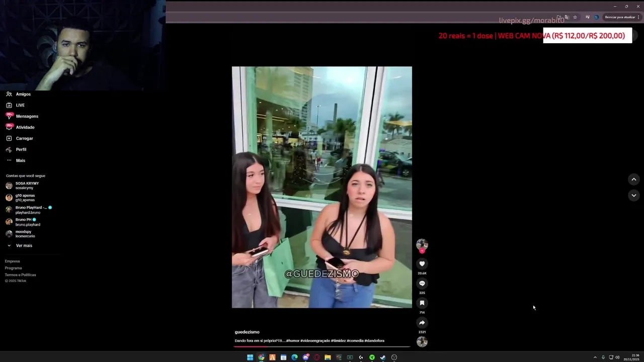644x362 pixels.
Task: Click the Perfil avatar icon in sidebar
Action: [9, 149]
